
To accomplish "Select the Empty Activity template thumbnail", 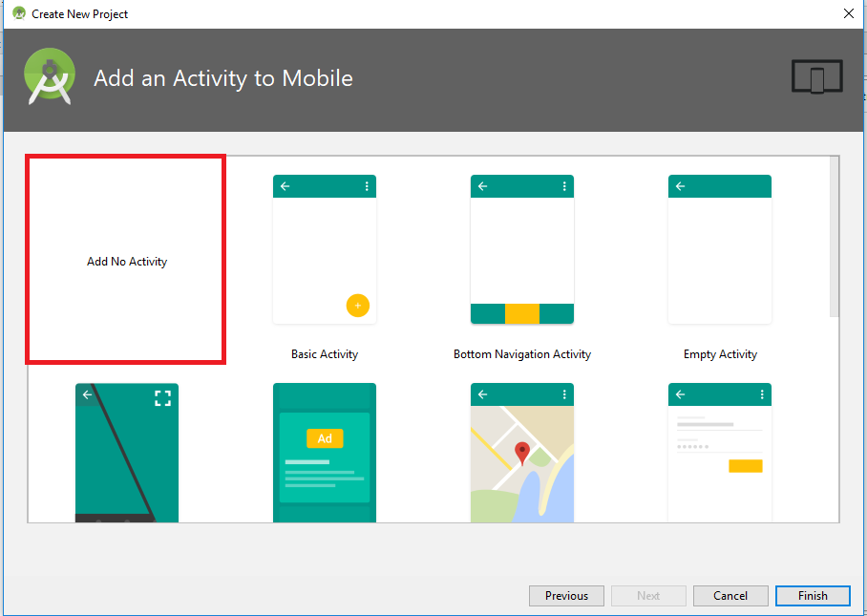I will [719, 250].
